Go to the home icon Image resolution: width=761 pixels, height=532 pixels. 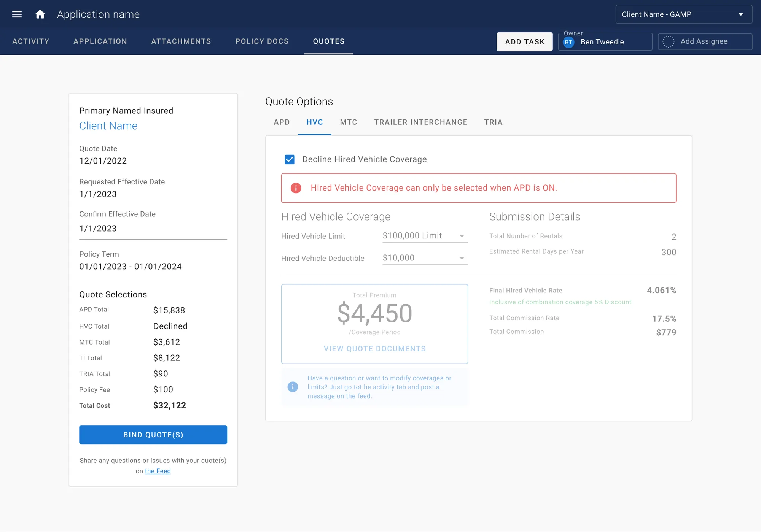click(x=40, y=14)
